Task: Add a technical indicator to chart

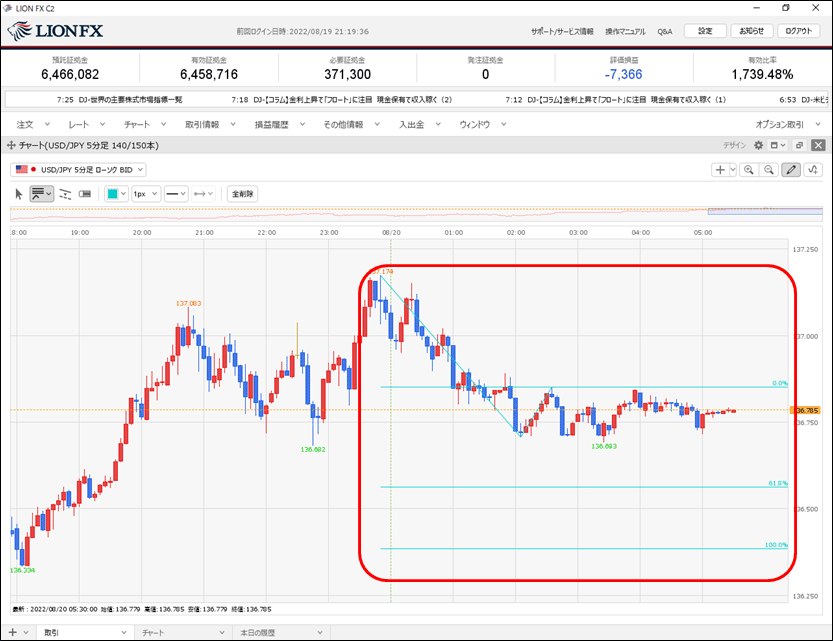Action: [x=813, y=170]
